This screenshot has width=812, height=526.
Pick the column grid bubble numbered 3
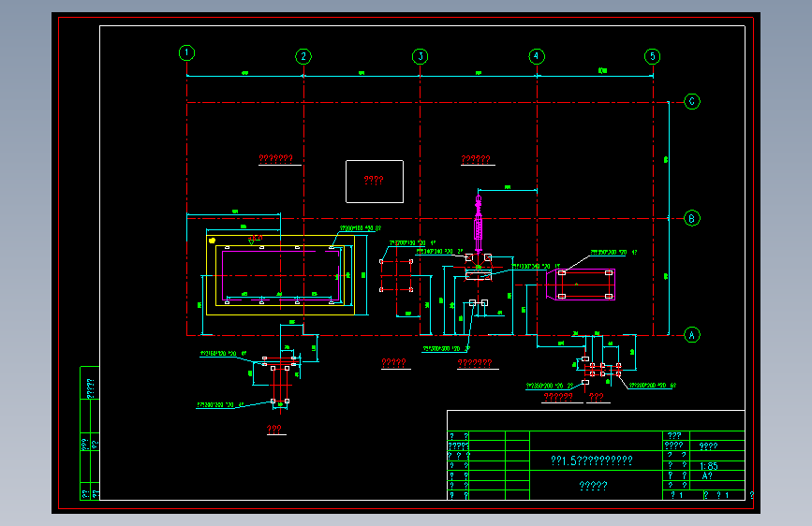pos(420,56)
